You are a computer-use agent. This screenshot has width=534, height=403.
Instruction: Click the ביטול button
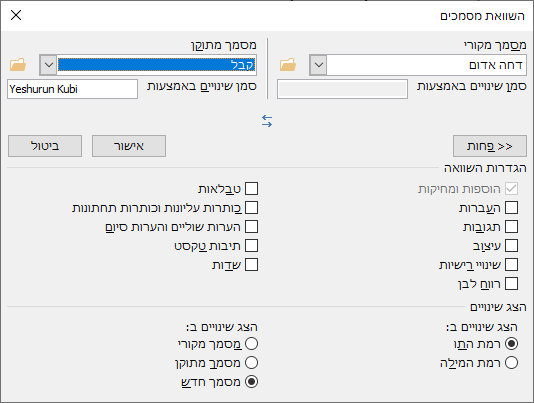pos(45,146)
